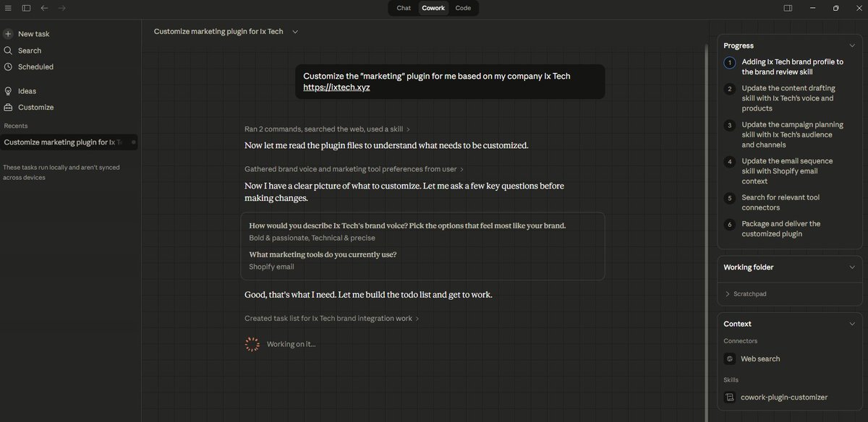Go forward with the right arrow
Viewport: 868px width, 422px height.
click(62, 8)
